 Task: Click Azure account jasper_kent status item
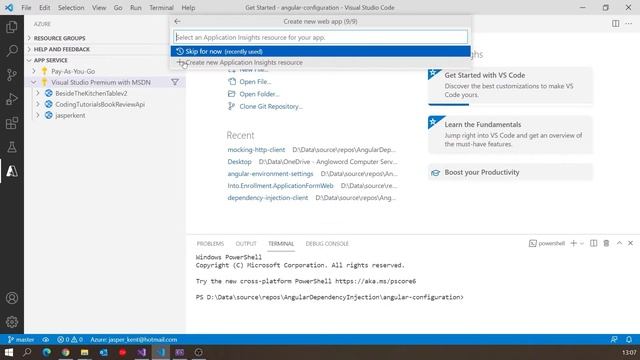tap(133, 340)
